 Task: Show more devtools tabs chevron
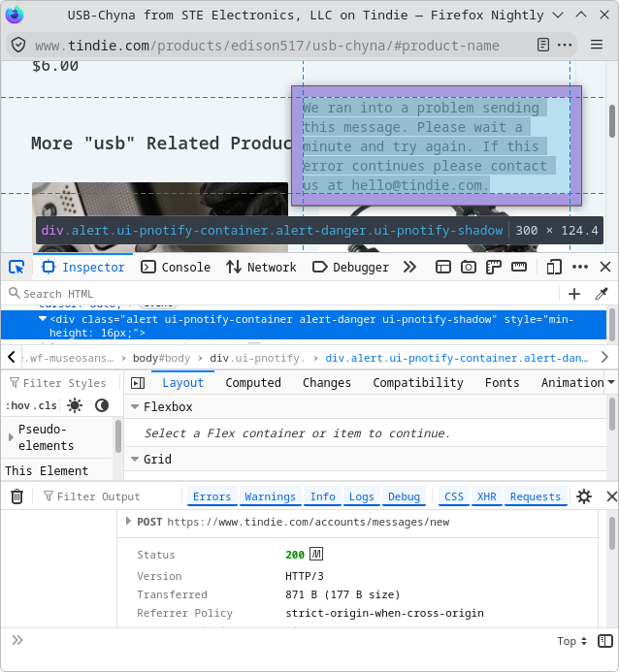coord(409,267)
